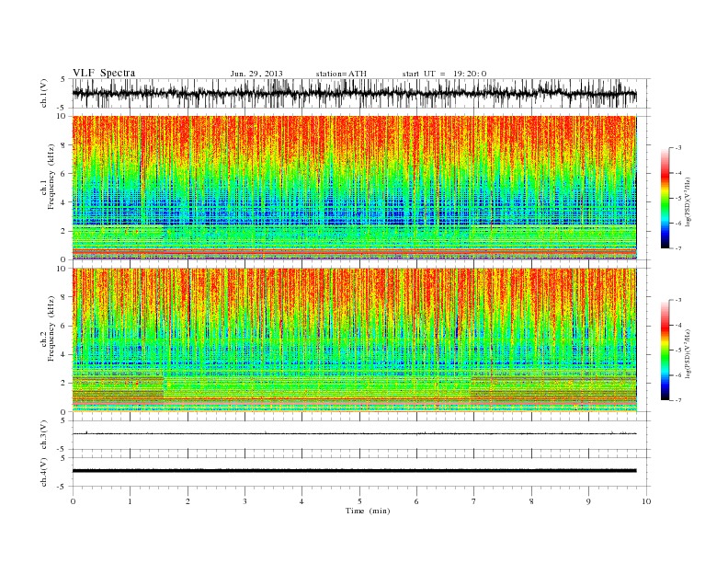Click the "5" tick on ch.1(V) axis
The image size is (728, 563).
(x=63, y=79)
